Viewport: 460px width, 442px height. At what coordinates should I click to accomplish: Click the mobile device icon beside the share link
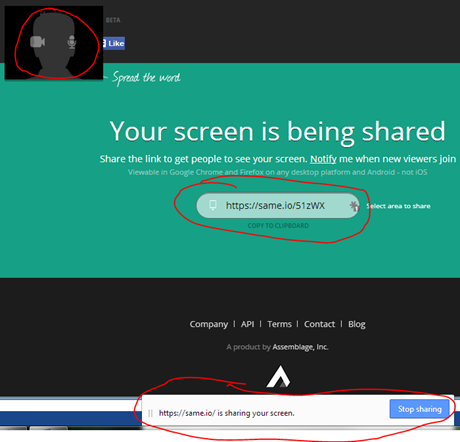(x=213, y=205)
